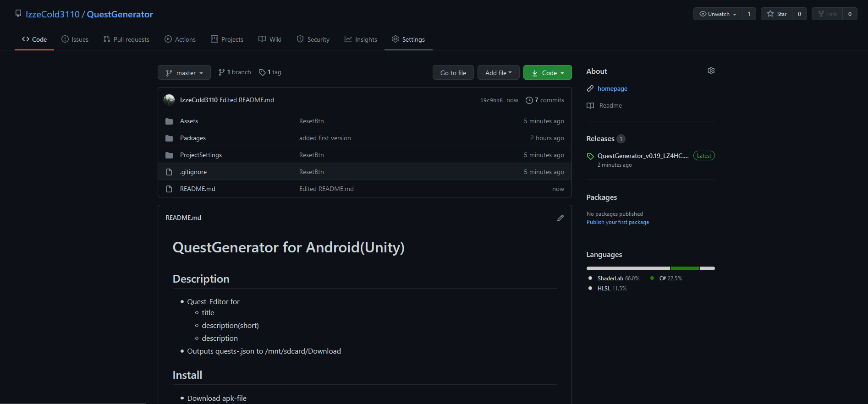Toggle Unwatch notifications for repository

coord(718,14)
